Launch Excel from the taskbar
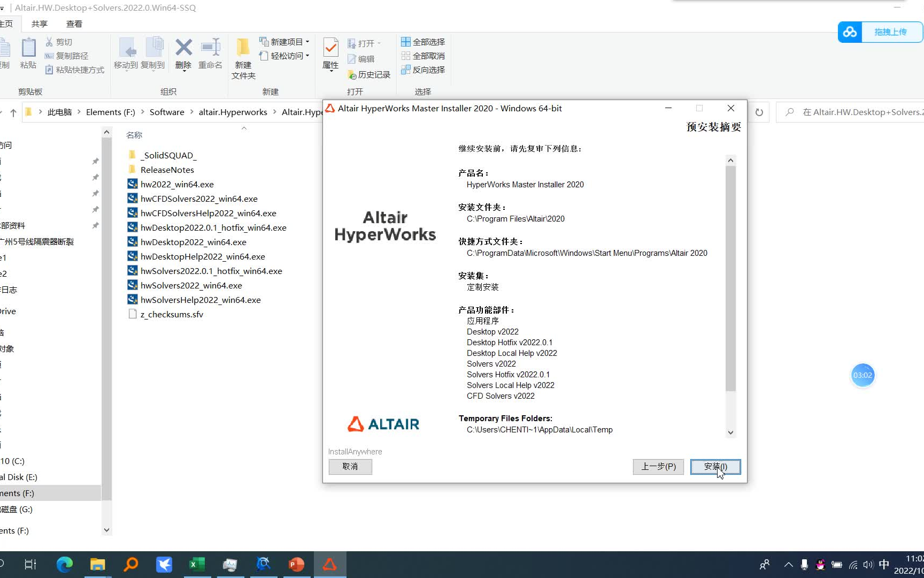This screenshot has width=924, height=578. (197, 564)
